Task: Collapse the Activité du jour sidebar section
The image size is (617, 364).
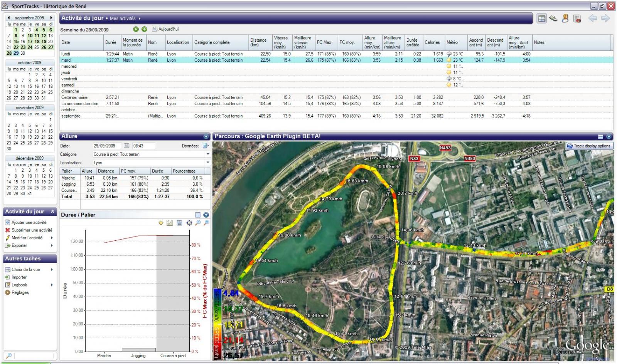Action: (52, 211)
